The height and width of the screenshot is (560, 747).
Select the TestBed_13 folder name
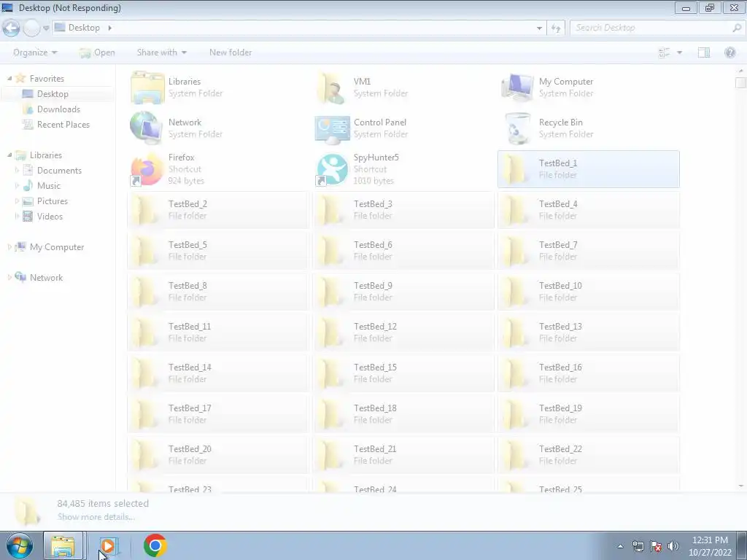pos(560,327)
